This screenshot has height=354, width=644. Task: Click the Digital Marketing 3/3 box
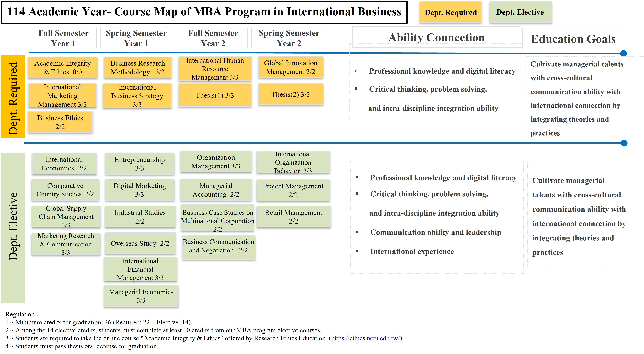pyautogui.click(x=140, y=190)
